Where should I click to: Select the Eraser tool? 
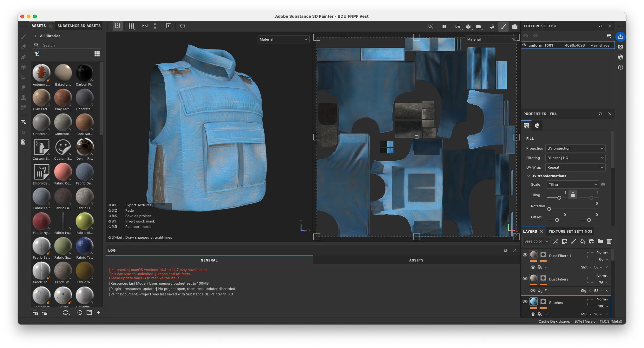click(x=23, y=47)
